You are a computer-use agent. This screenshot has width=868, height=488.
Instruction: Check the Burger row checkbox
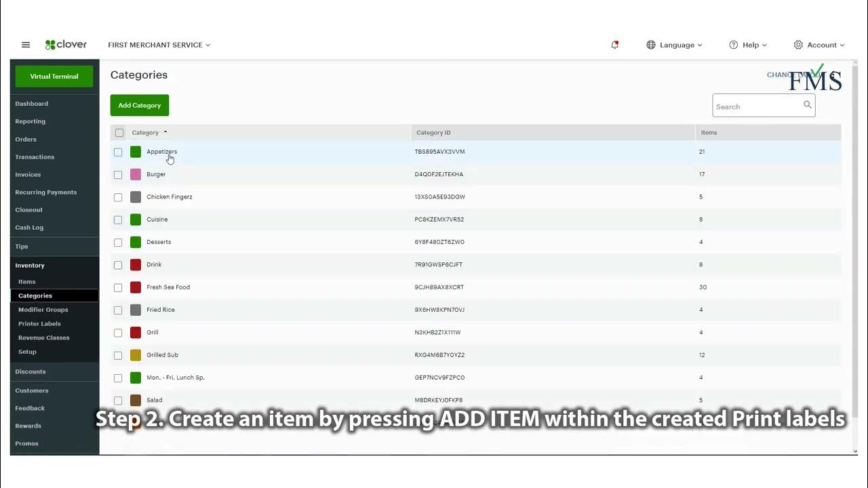pos(118,175)
